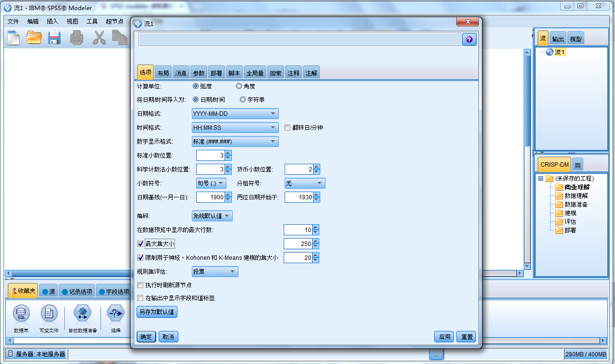This screenshot has width=615, height=364.
Task: Click the New stream icon in toolbar
Action: (x=13, y=37)
